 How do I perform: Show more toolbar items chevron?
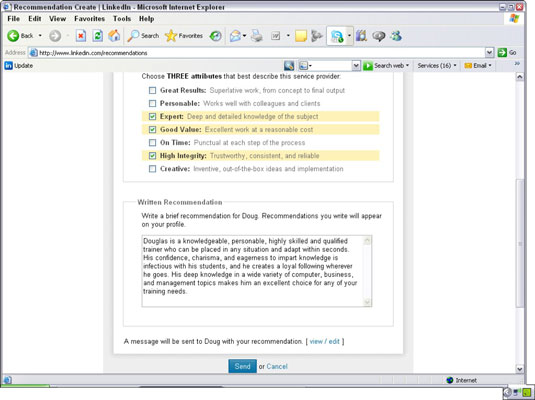click(x=517, y=64)
